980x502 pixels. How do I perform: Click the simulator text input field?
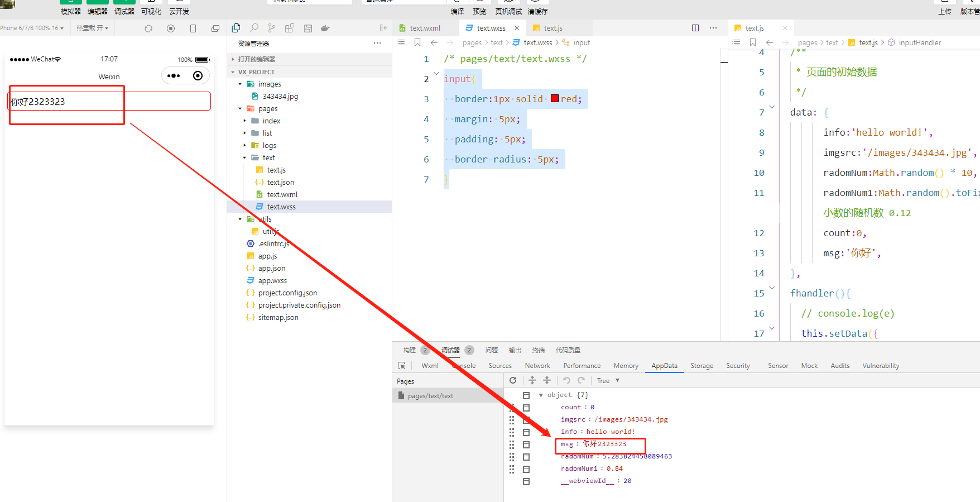coord(109,102)
